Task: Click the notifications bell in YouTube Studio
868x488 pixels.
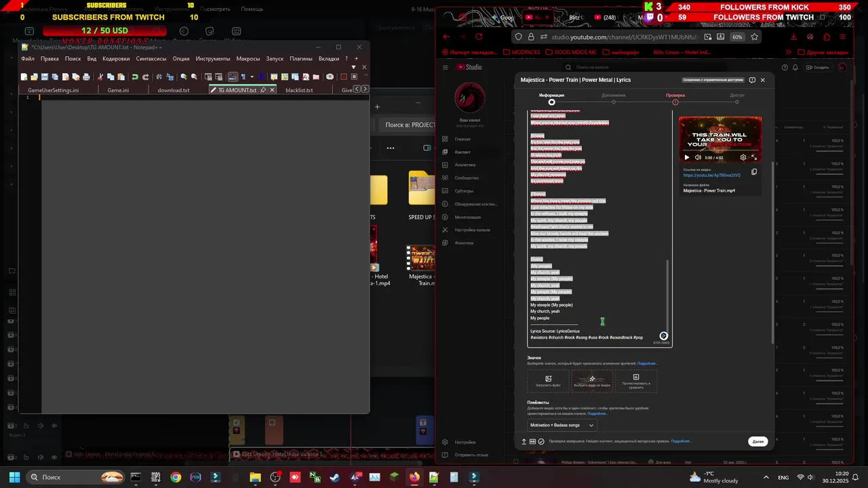Action: point(795,67)
